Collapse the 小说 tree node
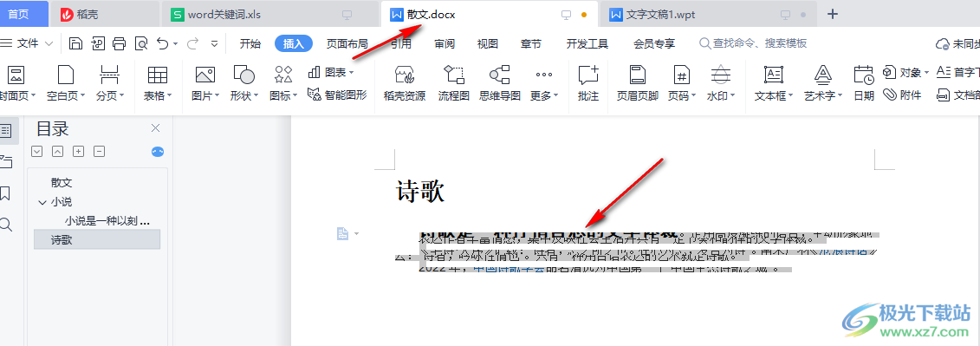Viewport: 980px width, 346px height. [42, 202]
